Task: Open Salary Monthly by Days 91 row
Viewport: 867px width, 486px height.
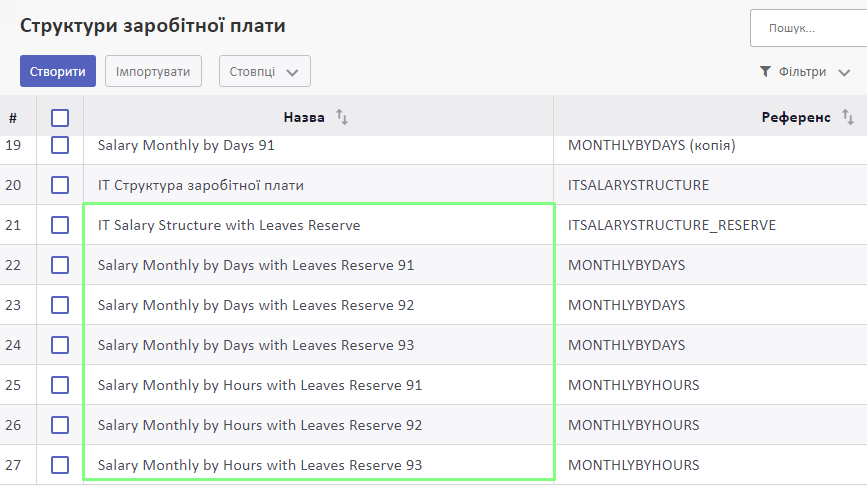Action: (186, 145)
